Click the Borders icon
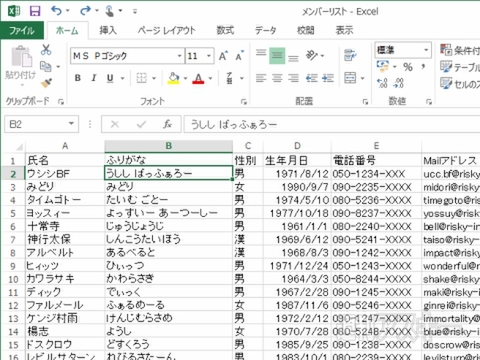The height and width of the screenshot is (360, 480). tap(142, 78)
